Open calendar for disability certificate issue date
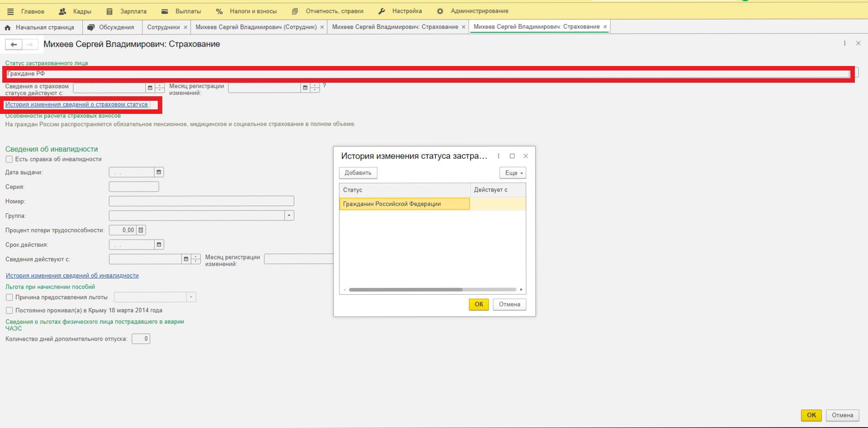Viewport: 868px width, 428px height. 159,172
